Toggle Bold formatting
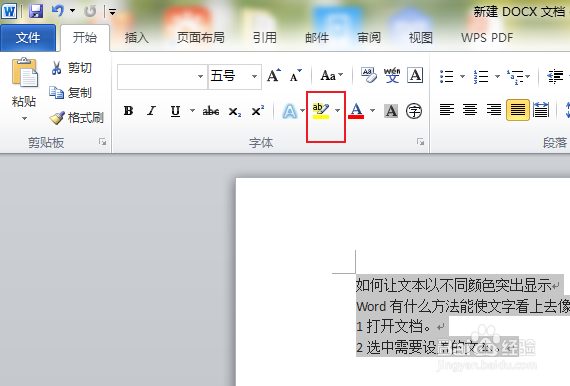The image size is (570, 386). (128, 110)
